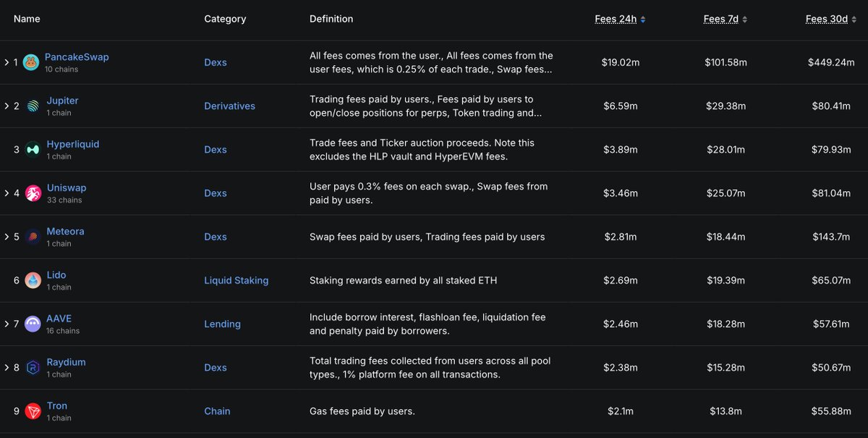Open Lending category link for AAVE
This screenshot has height=438, width=868.
click(x=223, y=324)
